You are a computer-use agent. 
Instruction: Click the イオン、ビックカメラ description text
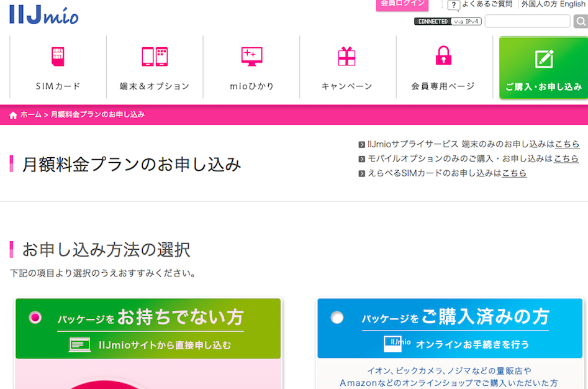pyautogui.click(x=449, y=377)
